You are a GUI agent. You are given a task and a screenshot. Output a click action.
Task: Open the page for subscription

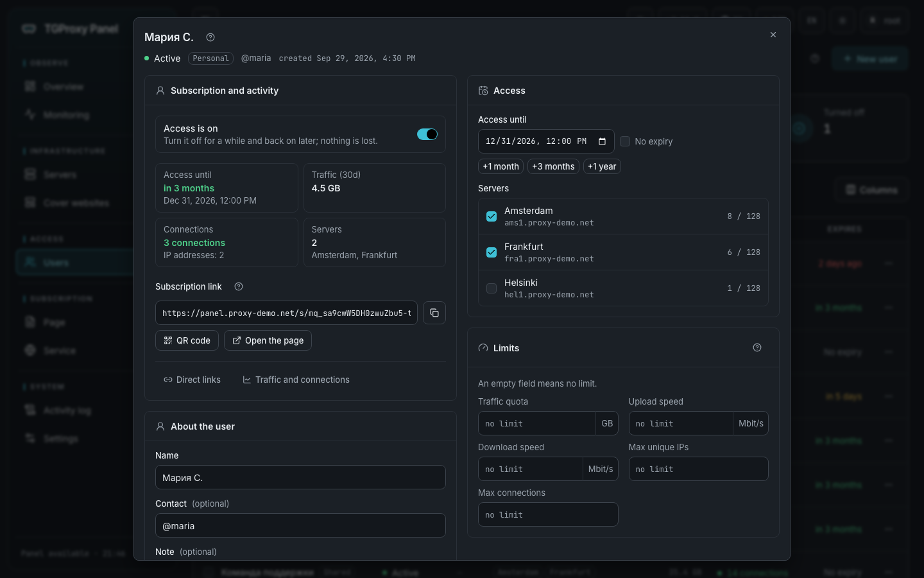[x=268, y=340]
